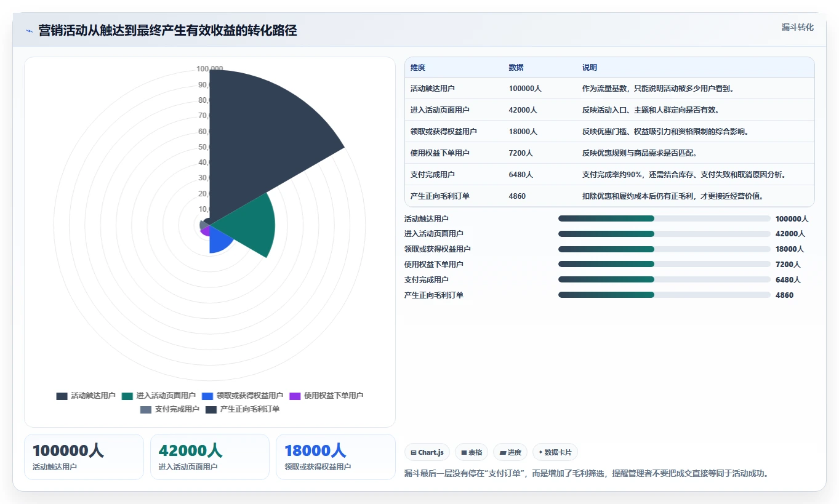Toggle the 支付完成用户 legend swatch
Viewport: 839px width, 504px height.
click(145, 409)
